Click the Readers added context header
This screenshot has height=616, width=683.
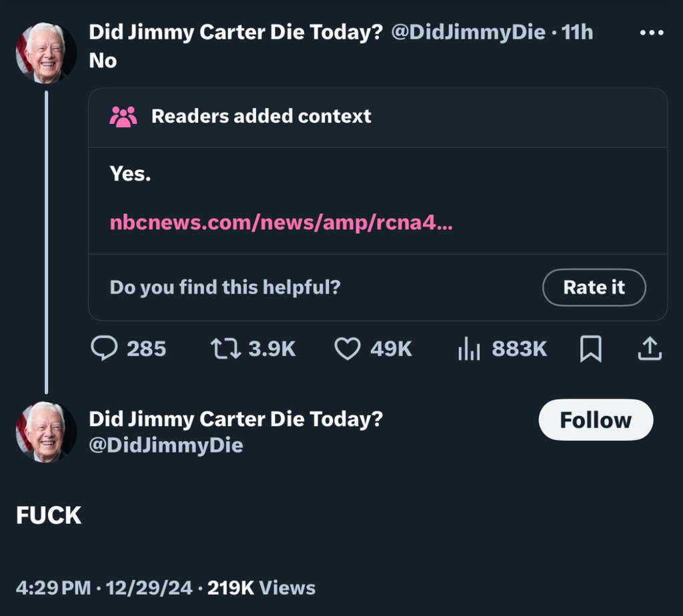pyautogui.click(x=261, y=117)
